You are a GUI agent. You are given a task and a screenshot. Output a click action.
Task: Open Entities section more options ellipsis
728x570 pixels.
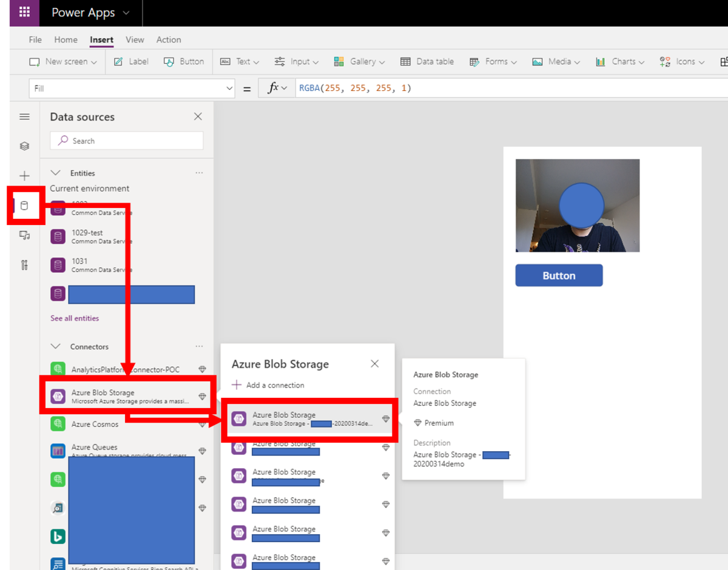199,173
